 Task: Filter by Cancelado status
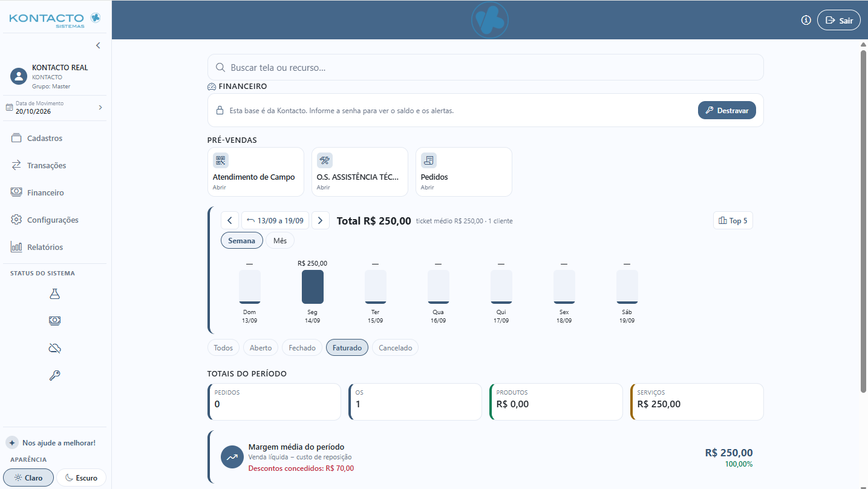pyautogui.click(x=395, y=347)
